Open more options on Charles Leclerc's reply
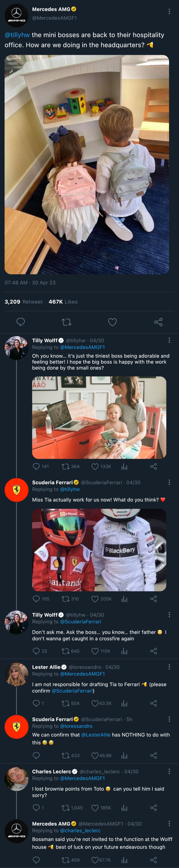 pyautogui.click(x=169, y=771)
